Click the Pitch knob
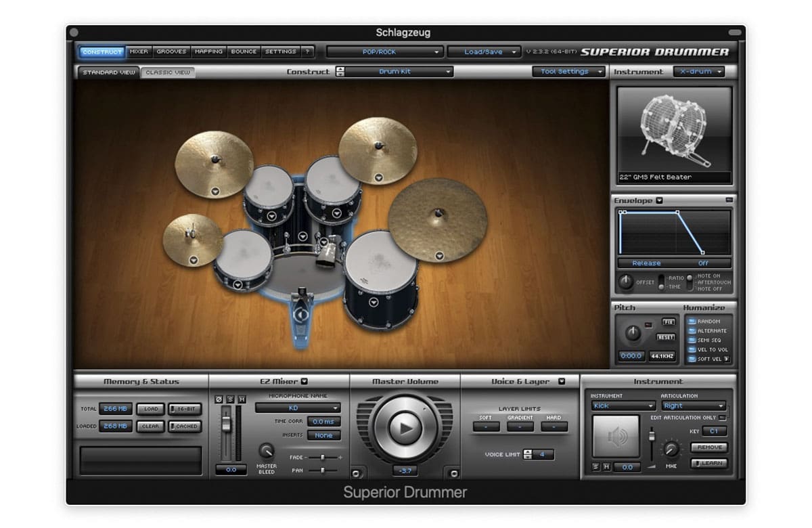 tap(632, 332)
